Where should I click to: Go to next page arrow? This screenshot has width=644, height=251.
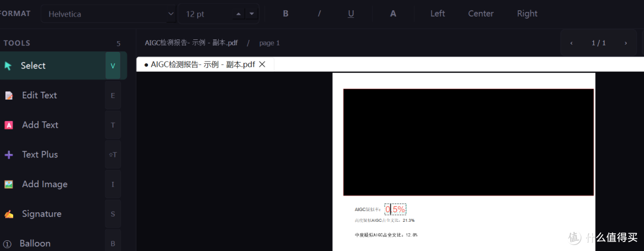pyautogui.click(x=626, y=43)
